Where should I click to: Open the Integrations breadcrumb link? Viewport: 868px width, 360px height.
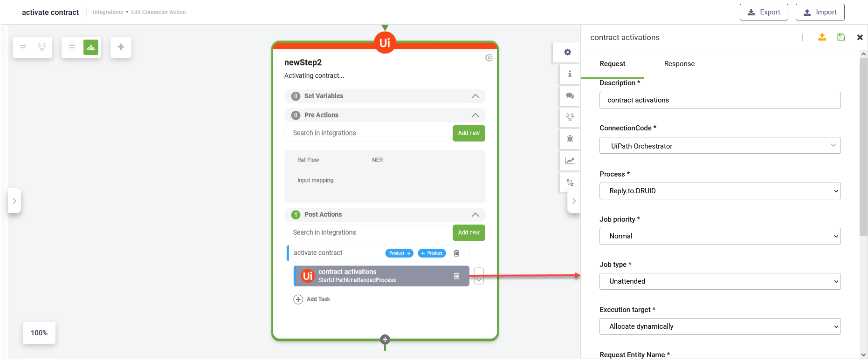pos(108,12)
